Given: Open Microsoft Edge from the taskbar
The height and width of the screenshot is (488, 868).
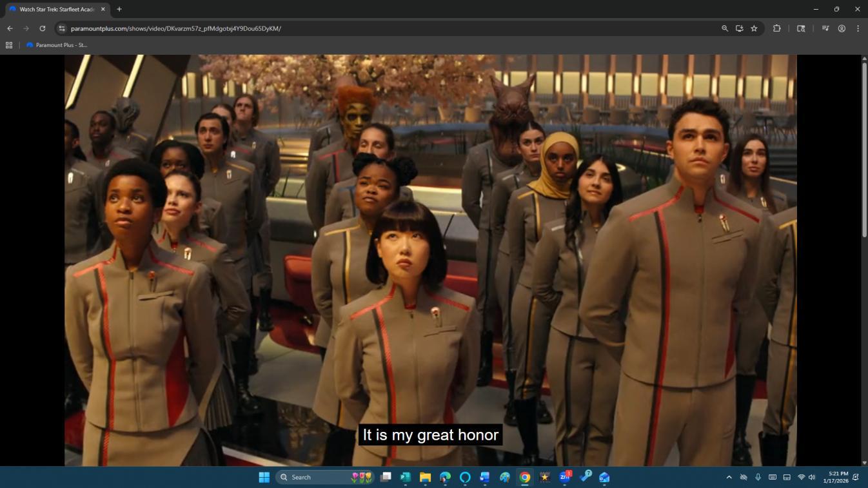Looking at the screenshot, I should [445, 477].
